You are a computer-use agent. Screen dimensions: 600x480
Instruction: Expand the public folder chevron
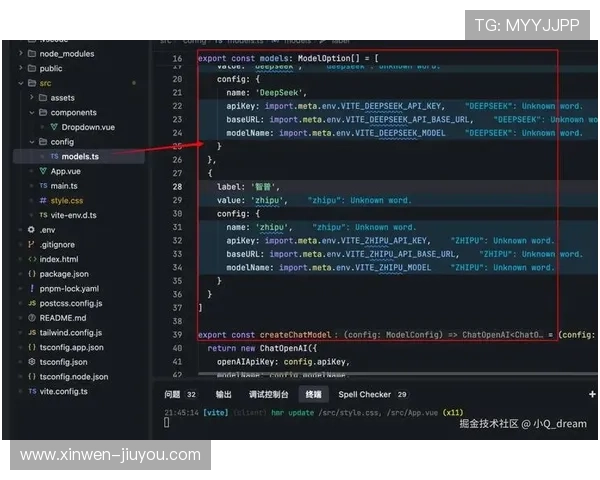(21, 68)
